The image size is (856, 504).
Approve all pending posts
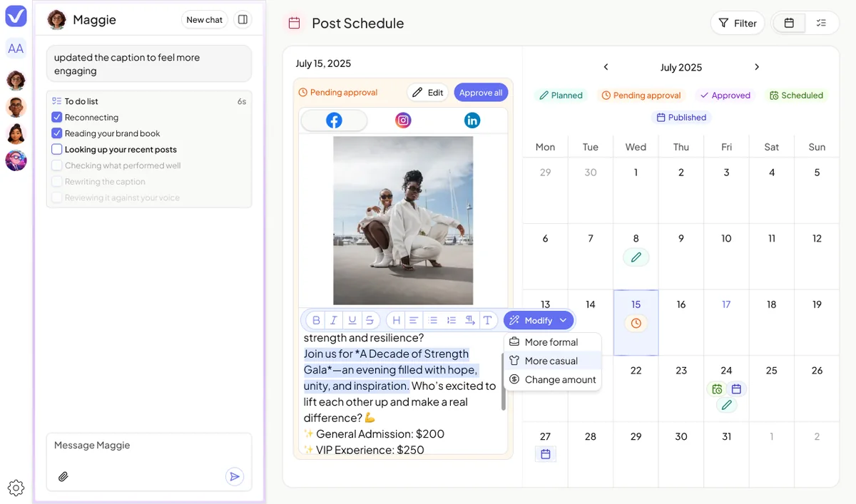[x=481, y=93]
